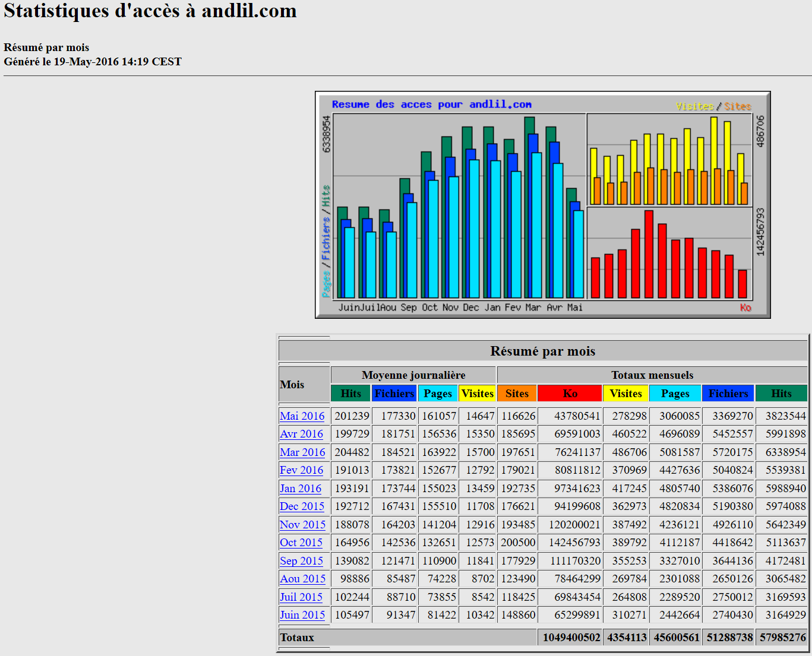Click the Avr 2016 Sites value "185695"
The height and width of the screenshot is (656, 812).
pyautogui.click(x=519, y=434)
